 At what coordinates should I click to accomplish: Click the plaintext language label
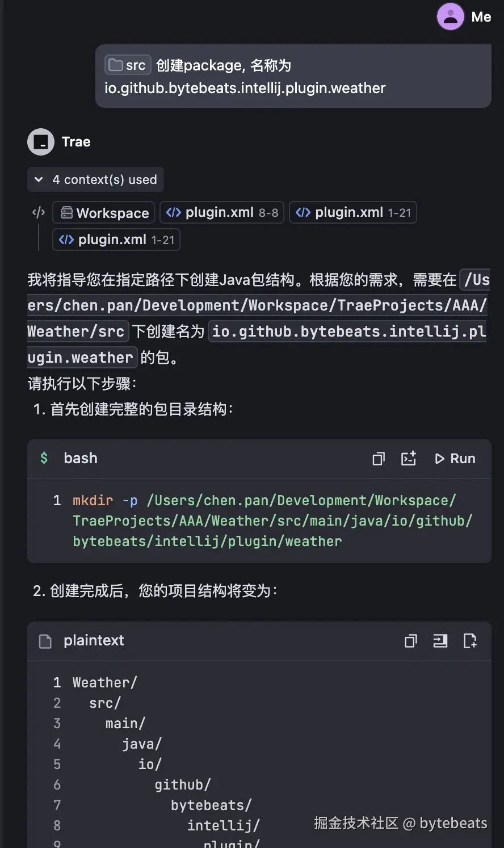[94, 641]
